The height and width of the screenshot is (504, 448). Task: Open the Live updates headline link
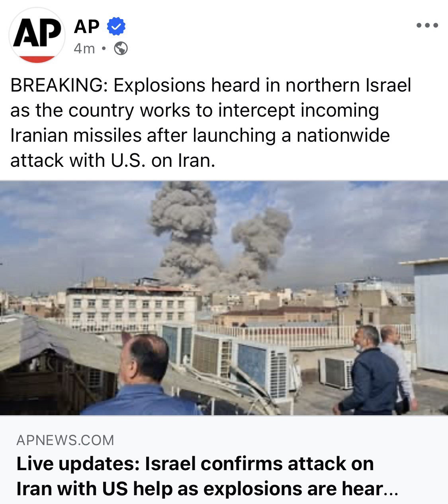tap(207, 476)
